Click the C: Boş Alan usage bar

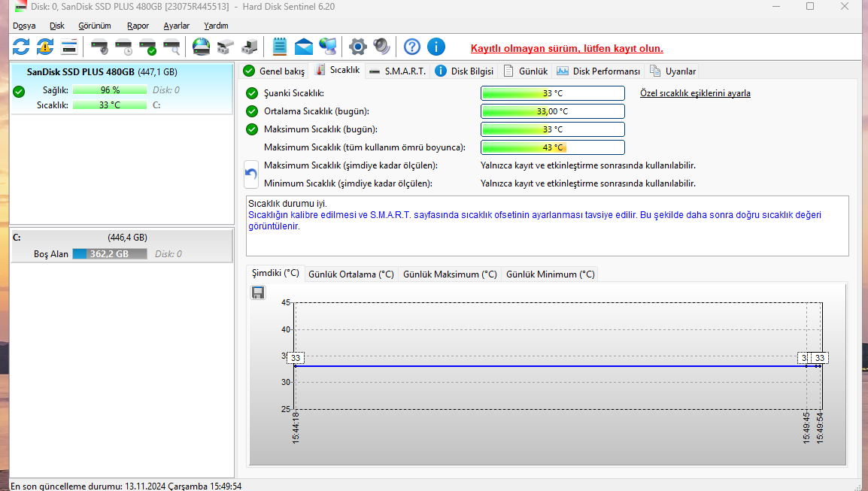coord(111,254)
